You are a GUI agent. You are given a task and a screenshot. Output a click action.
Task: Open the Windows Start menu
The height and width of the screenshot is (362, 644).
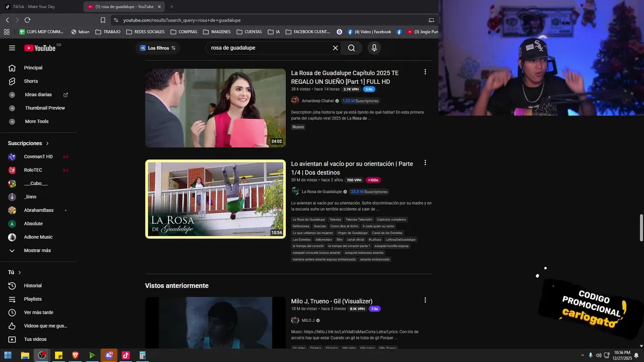(8, 355)
